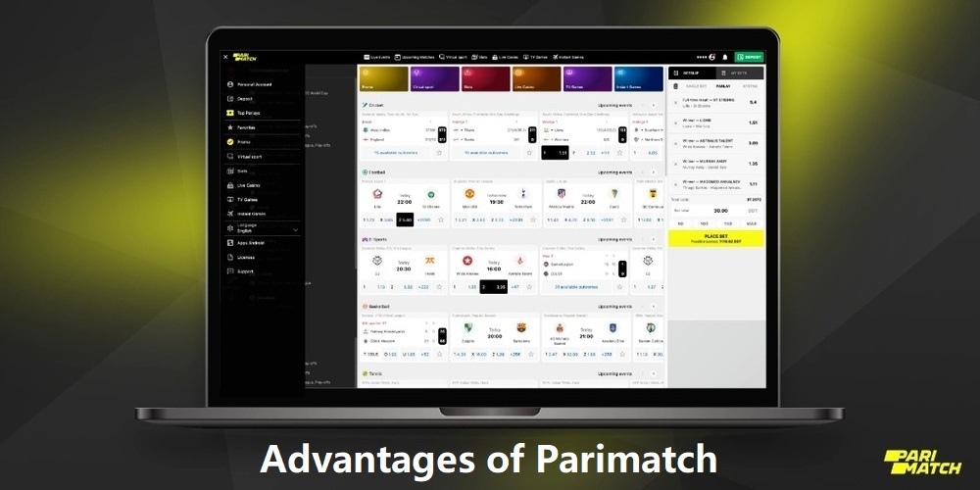Screen dimensions: 980x490
Task: Open the orange Live Casino tile
Action: (x=536, y=79)
